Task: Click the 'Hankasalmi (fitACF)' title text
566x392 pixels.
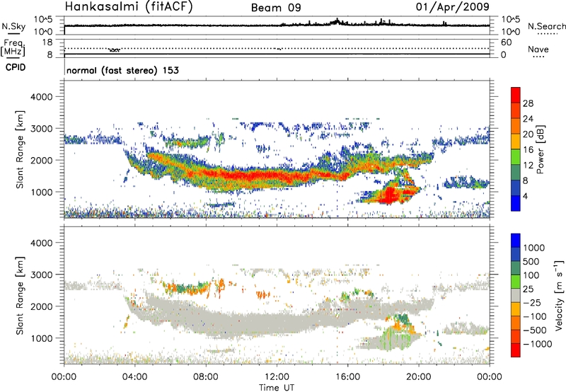Action: pos(129,7)
